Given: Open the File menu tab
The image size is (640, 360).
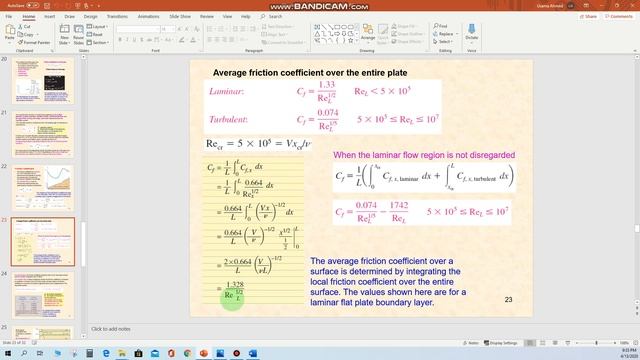Looking at the screenshot, I should [9, 16].
